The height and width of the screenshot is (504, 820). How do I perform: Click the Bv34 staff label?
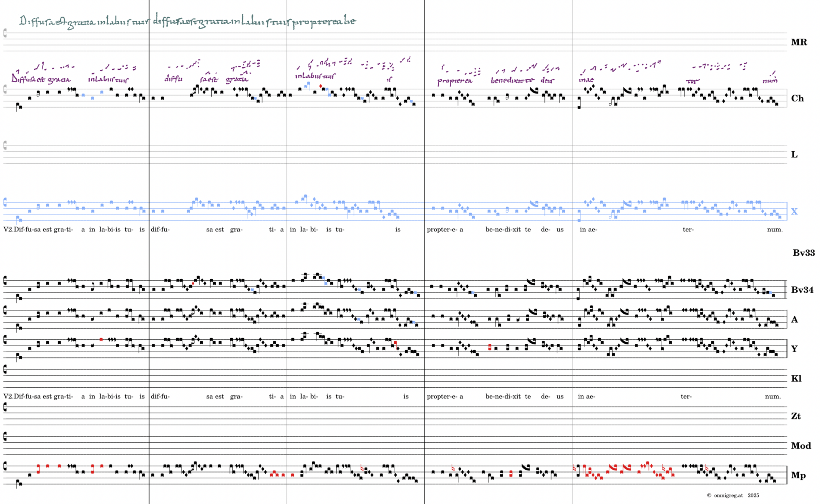tap(802, 290)
